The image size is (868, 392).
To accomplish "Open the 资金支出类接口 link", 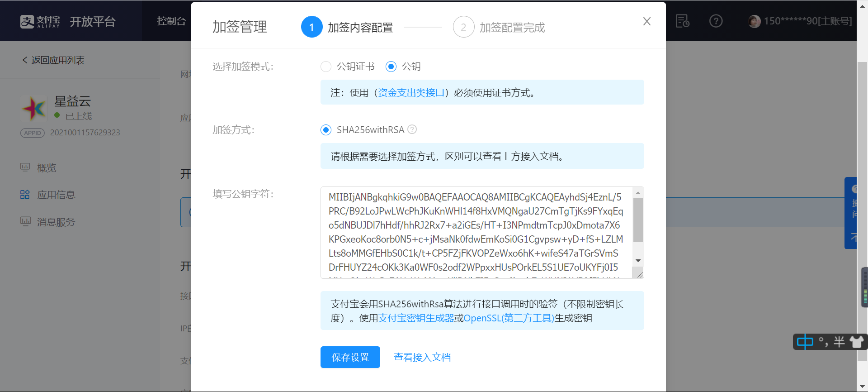I will tap(411, 93).
